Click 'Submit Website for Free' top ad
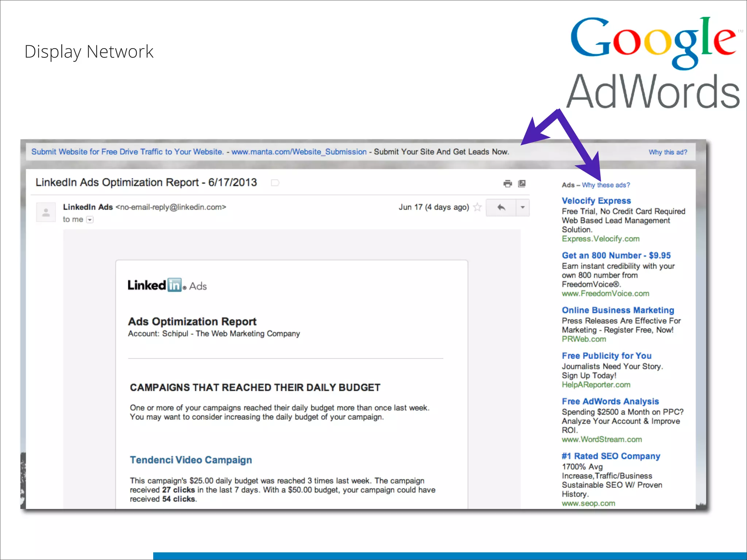747x560 pixels. (x=127, y=152)
